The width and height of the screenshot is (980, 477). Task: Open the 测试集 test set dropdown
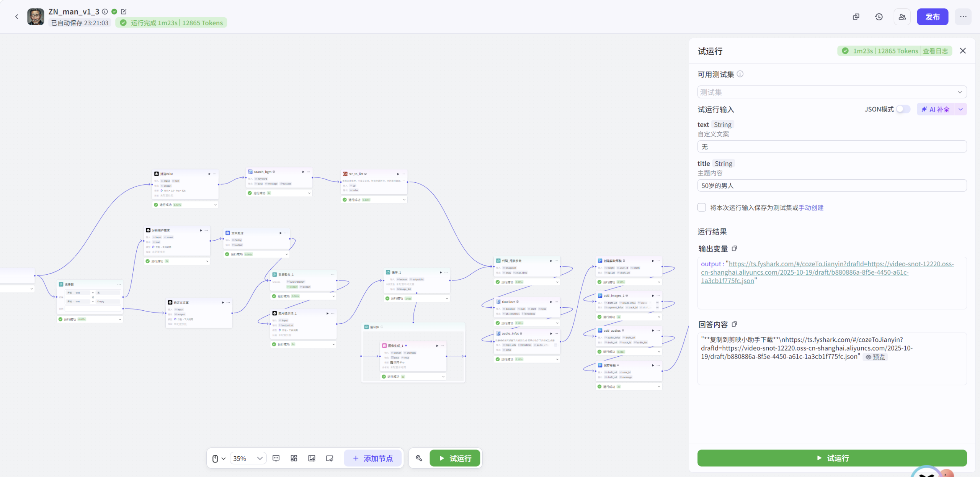click(x=831, y=92)
